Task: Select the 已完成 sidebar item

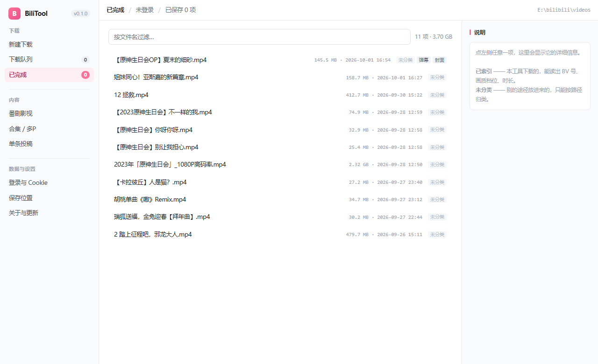Action: (49, 75)
